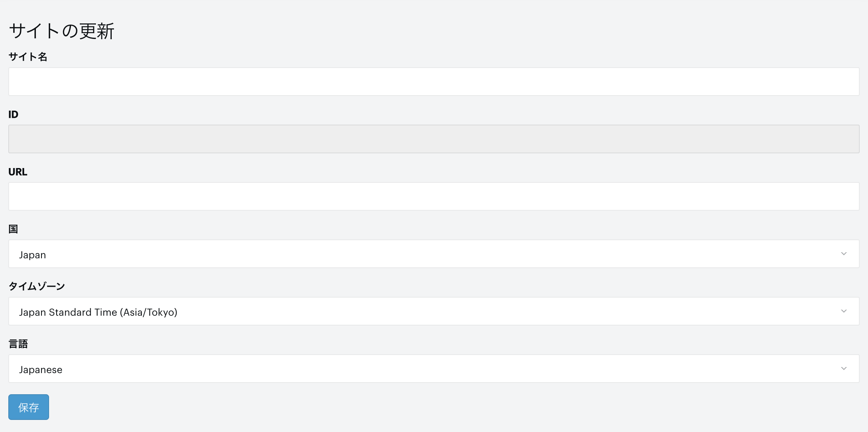Click the サイトの更新 heading
868x432 pixels.
[x=62, y=31]
